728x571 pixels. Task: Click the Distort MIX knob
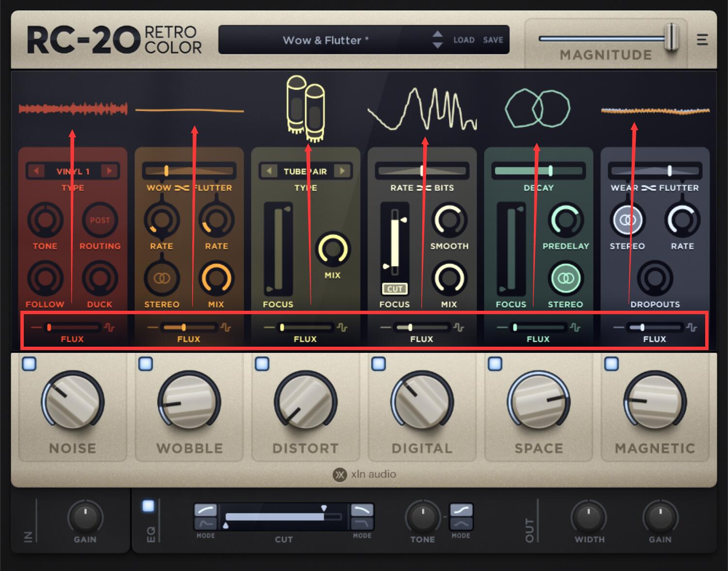tap(333, 250)
